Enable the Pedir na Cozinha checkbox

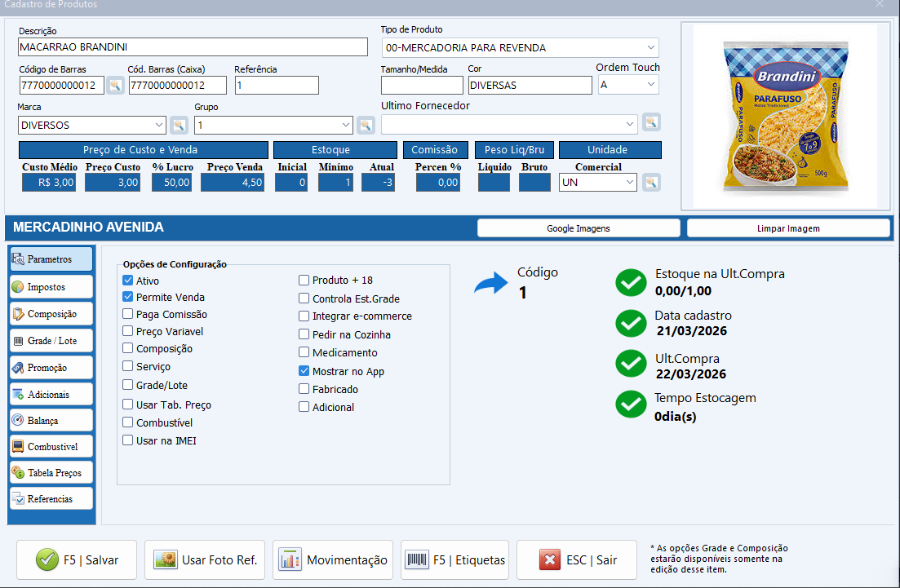pos(304,334)
